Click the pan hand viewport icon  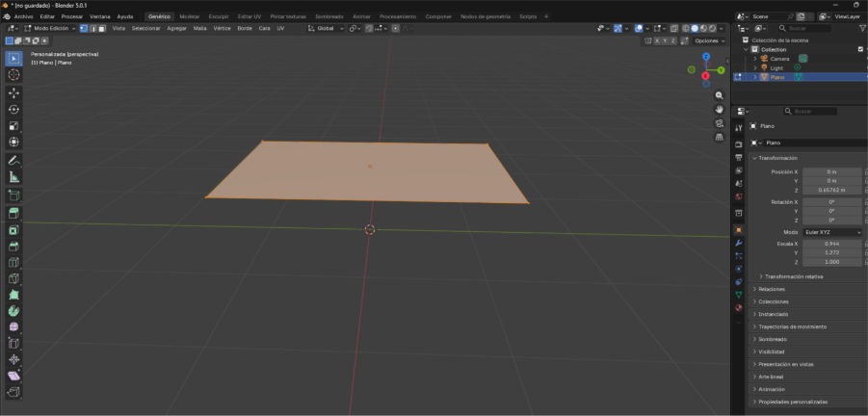point(719,110)
